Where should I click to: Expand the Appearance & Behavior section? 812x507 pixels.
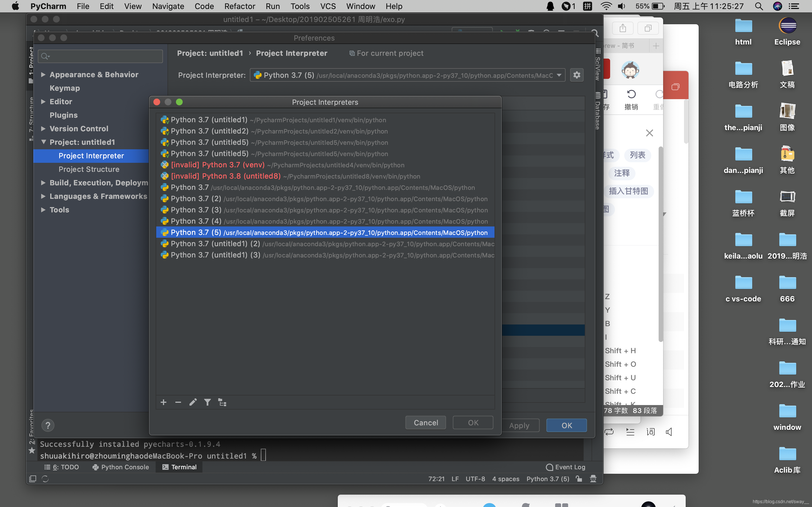[x=43, y=74]
